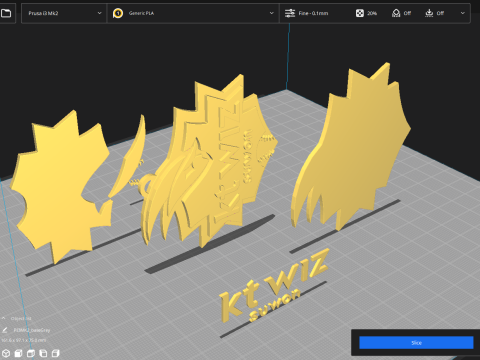This screenshot has height=360, width=480.
Task: Click the job name next to the pencil
Action: 32,330
